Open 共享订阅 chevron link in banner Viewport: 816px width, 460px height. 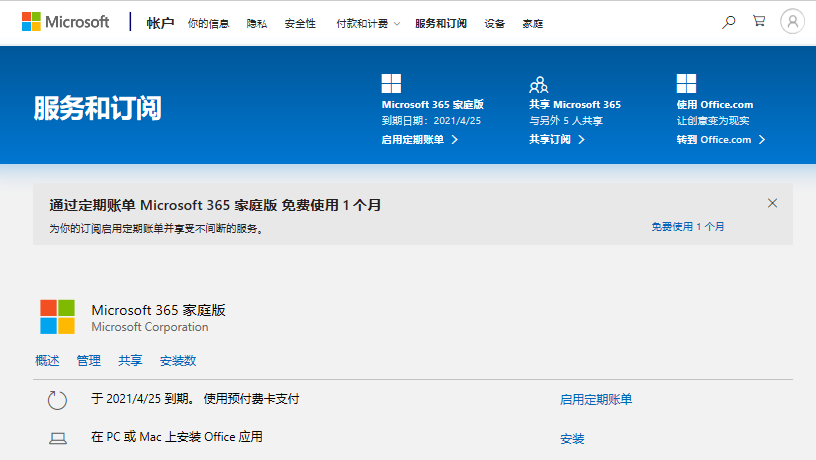[x=556, y=140]
